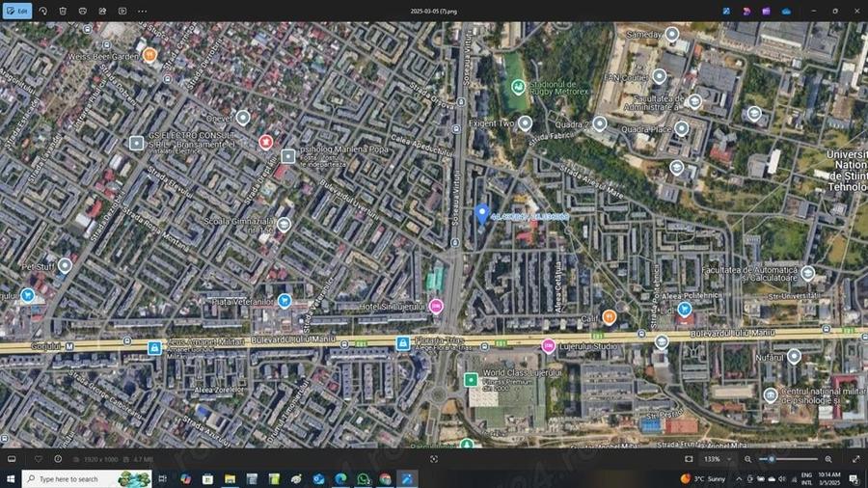
Task: Open File Explorer from the taskbar
Action: [x=230, y=478]
